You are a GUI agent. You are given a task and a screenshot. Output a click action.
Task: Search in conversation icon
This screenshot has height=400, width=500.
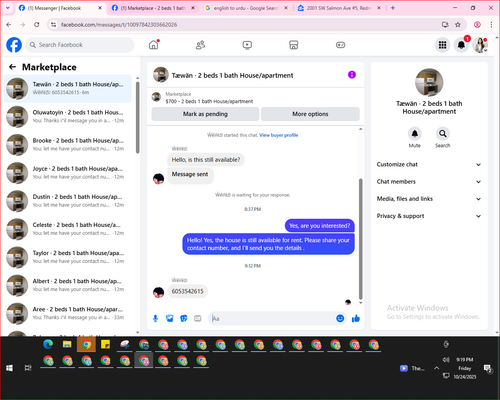click(x=443, y=134)
